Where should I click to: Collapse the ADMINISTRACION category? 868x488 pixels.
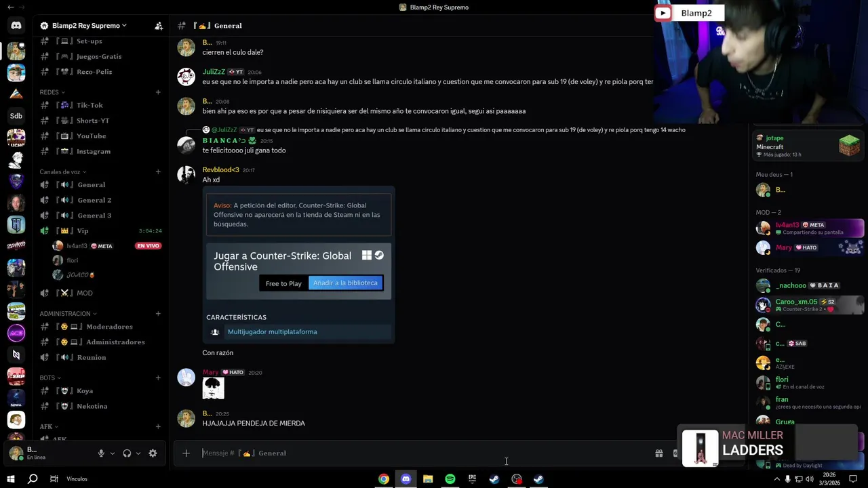tap(68, 314)
